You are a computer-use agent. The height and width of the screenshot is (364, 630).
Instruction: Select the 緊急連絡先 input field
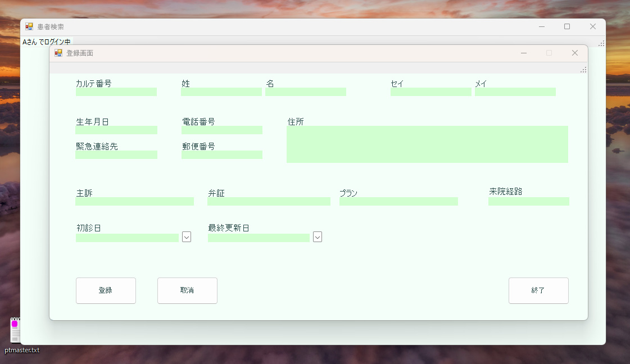point(116,155)
